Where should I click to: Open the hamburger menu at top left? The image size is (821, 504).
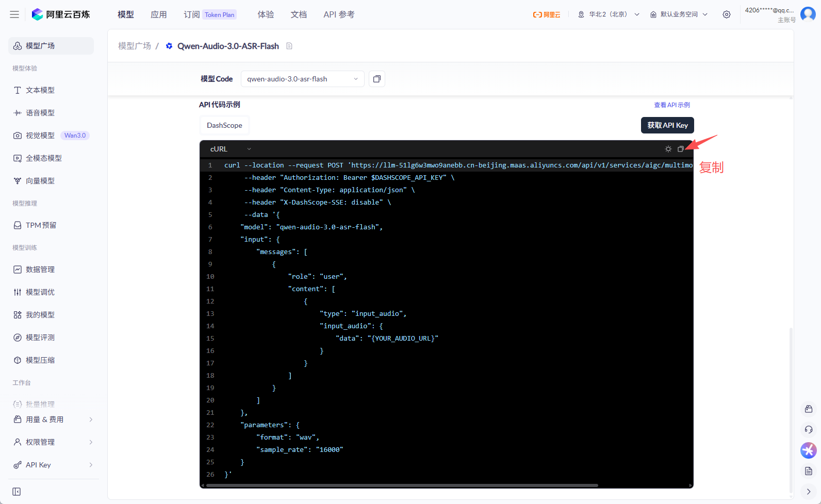click(14, 14)
